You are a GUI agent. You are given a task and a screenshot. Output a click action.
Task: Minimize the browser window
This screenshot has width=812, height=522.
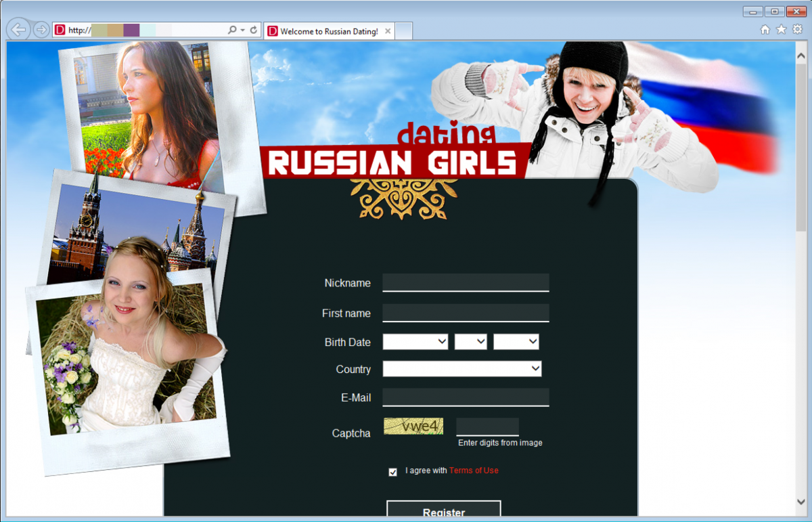(x=752, y=12)
